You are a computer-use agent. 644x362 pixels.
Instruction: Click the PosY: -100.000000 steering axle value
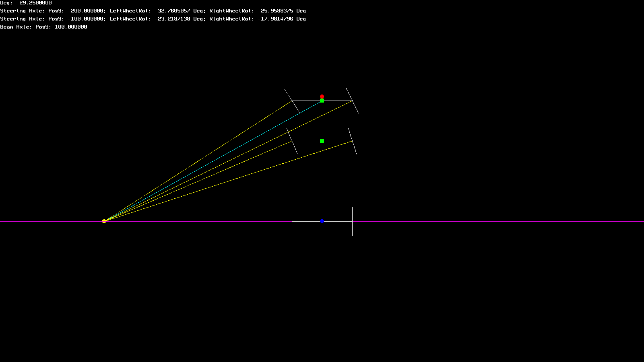[76, 19]
